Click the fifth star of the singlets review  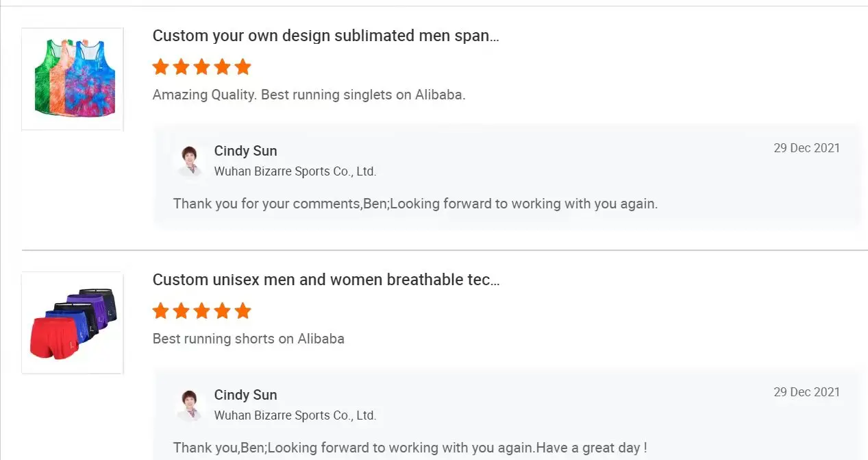(243, 67)
